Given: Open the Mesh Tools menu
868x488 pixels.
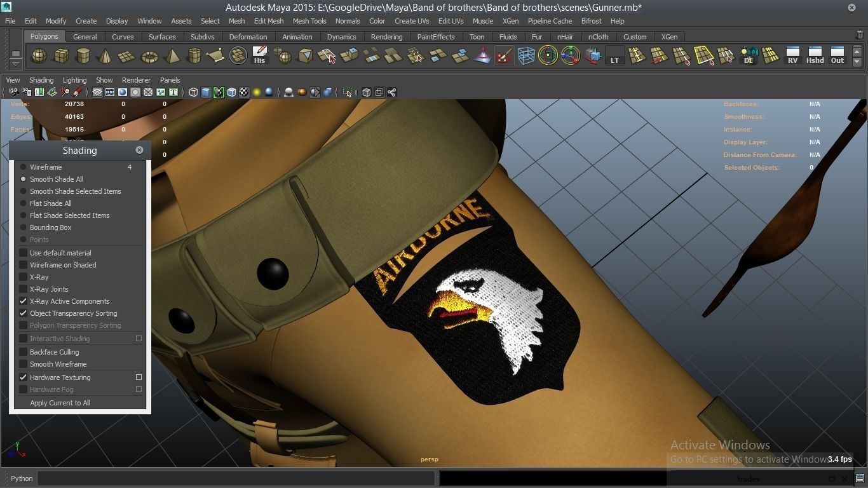Looking at the screenshot, I should (309, 21).
